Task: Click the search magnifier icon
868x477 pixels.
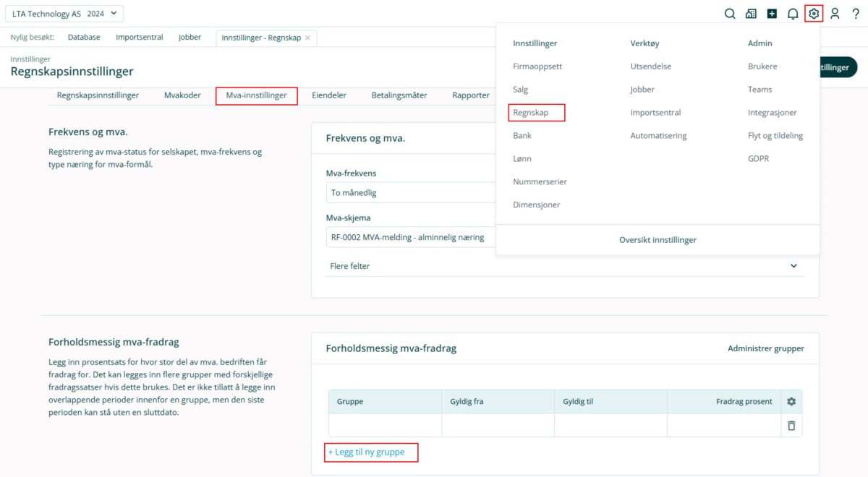Action: [730, 14]
